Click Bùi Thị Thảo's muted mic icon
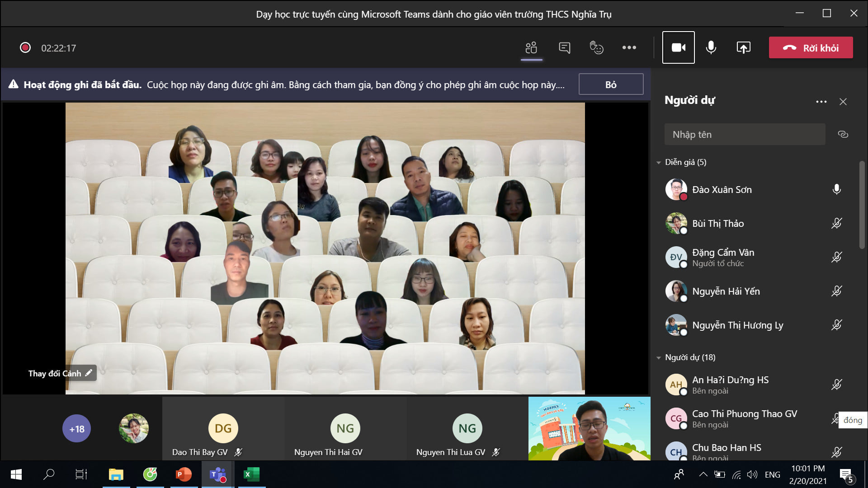Screen dimensions: 868x488 pos(836,223)
